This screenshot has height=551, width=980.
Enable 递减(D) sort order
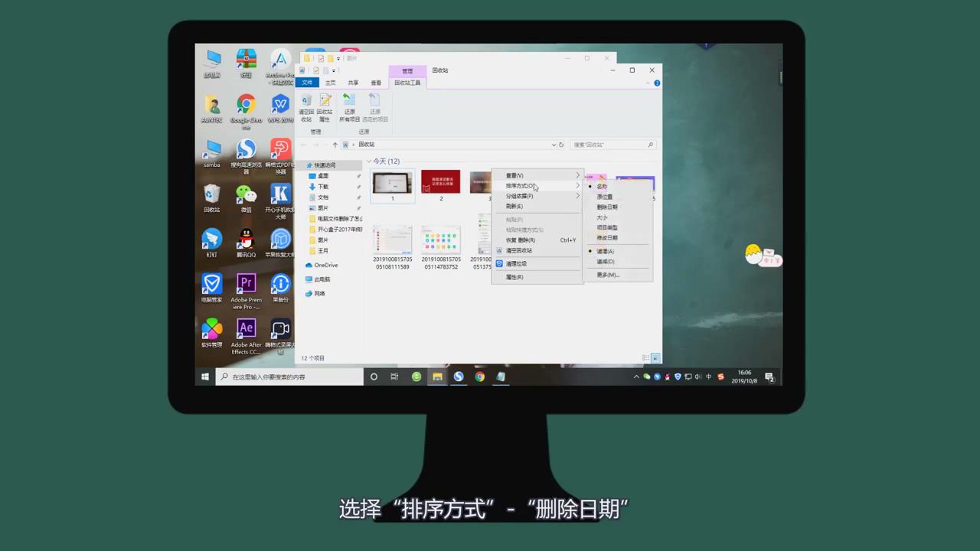coord(604,261)
